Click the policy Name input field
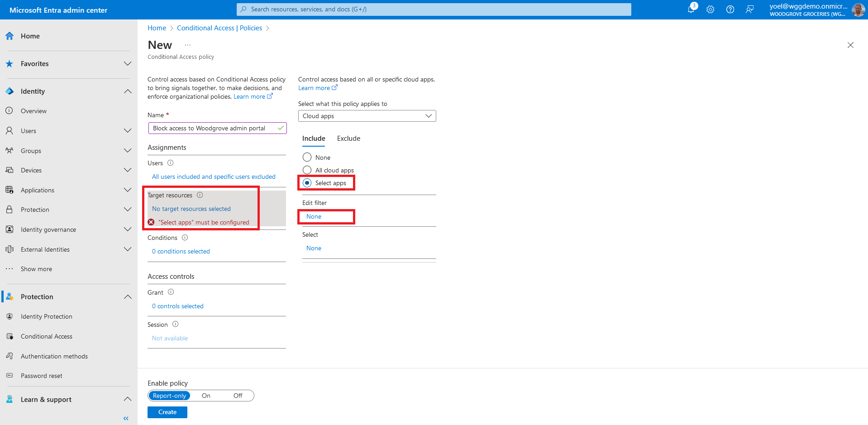Viewport: 868px width, 425px height. 213,128
